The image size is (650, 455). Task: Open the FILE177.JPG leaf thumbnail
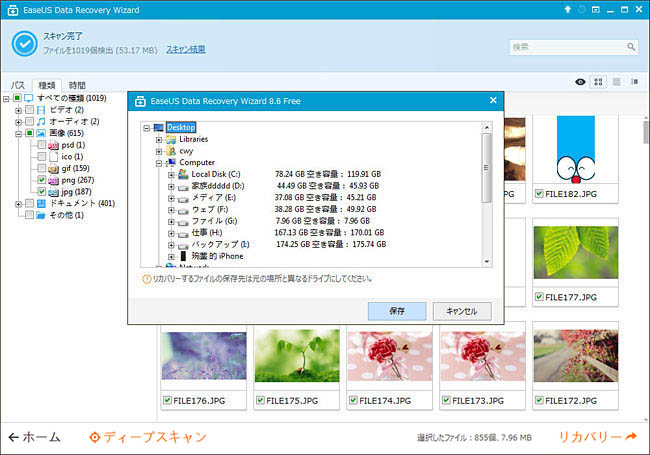click(575, 252)
